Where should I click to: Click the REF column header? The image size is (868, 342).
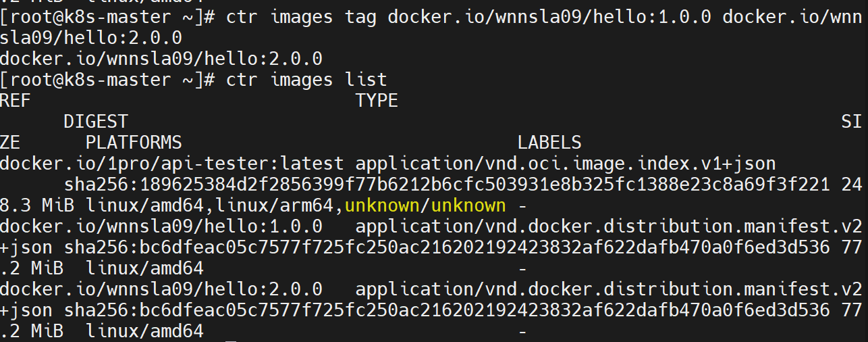[16, 101]
